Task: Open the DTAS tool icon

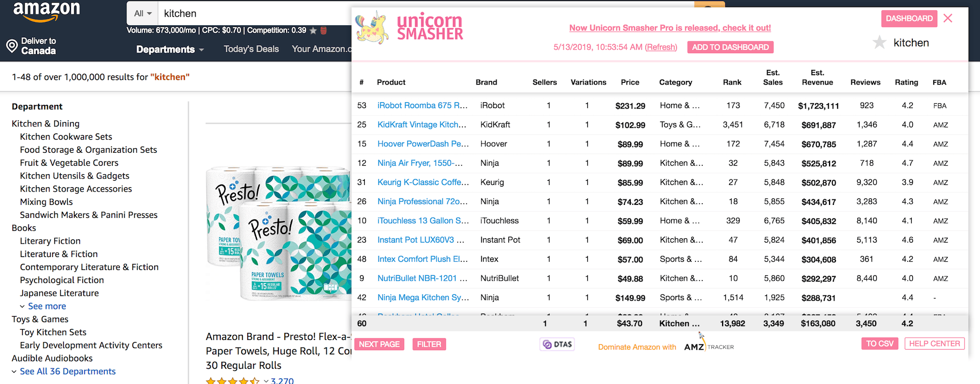Action: click(557, 344)
